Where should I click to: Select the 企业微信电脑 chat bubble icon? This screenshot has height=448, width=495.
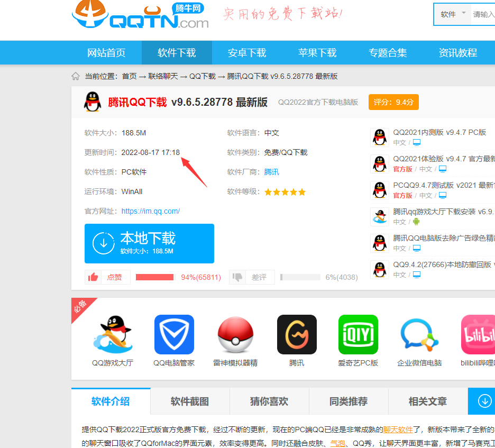419,334
